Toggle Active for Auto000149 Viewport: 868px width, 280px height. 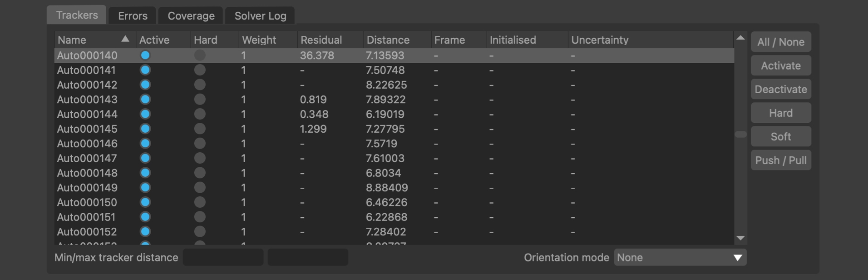point(145,188)
